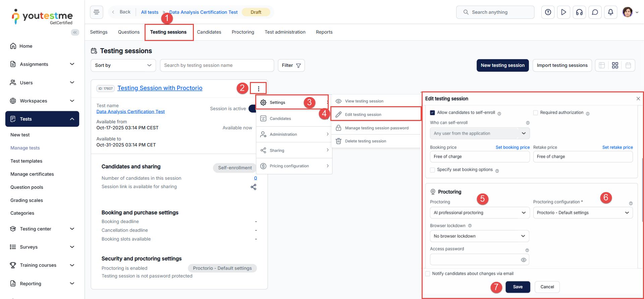Open Testing Session with Proctorio link
Viewport: 644px width, 299px height.
pos(160,88)
